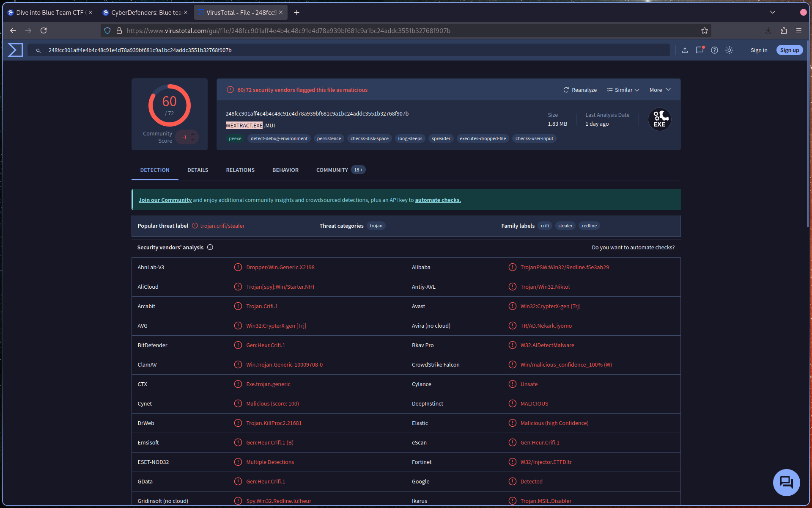812x508 pixels.
Task: Toggle the light/dark theme sun icon
Action: [x=729, y=50]
